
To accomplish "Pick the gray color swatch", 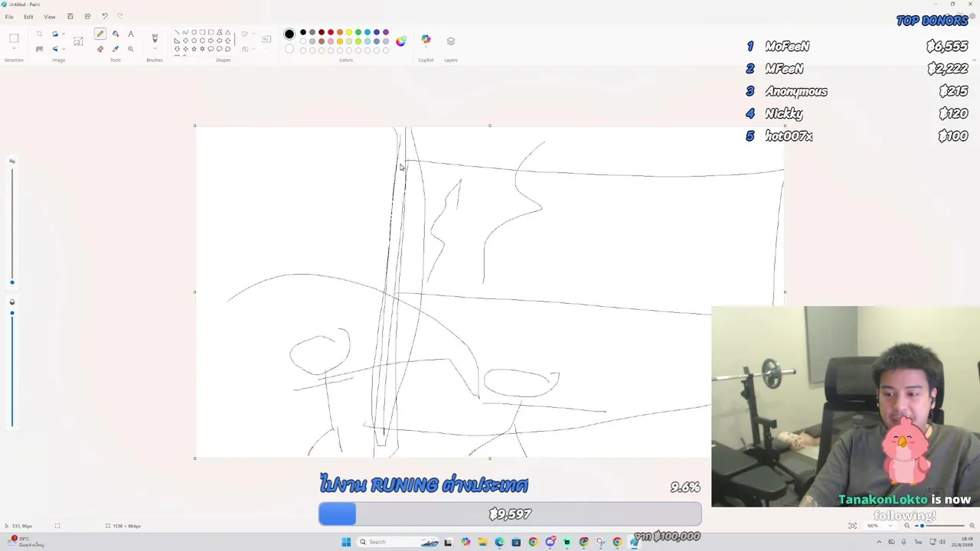I will [312, 32].
